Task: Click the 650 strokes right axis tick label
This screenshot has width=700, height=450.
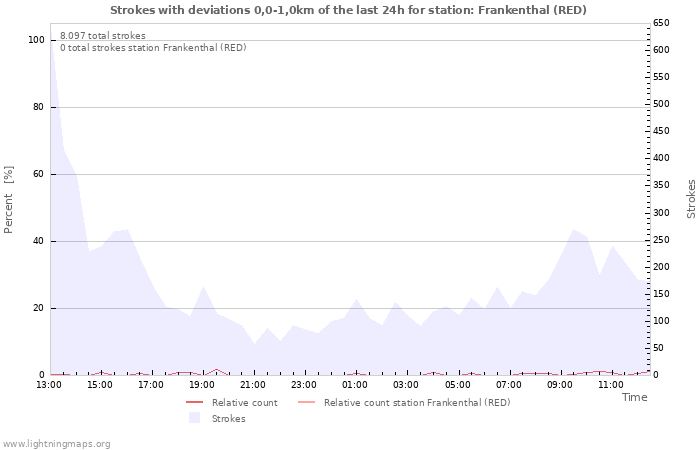Action: pos(662,22)
